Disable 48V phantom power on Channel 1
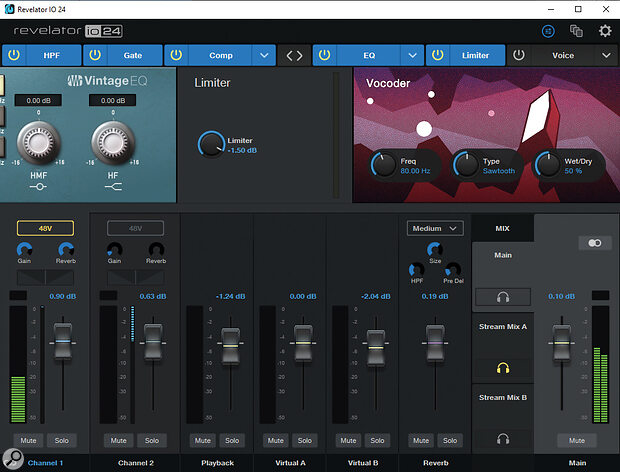 [x=45, y=228]
